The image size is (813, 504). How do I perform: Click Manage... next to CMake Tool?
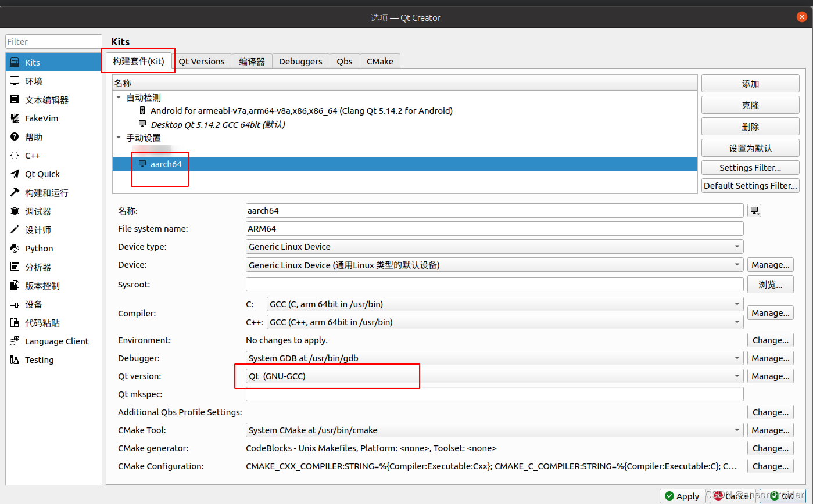[x=771, y=430]
